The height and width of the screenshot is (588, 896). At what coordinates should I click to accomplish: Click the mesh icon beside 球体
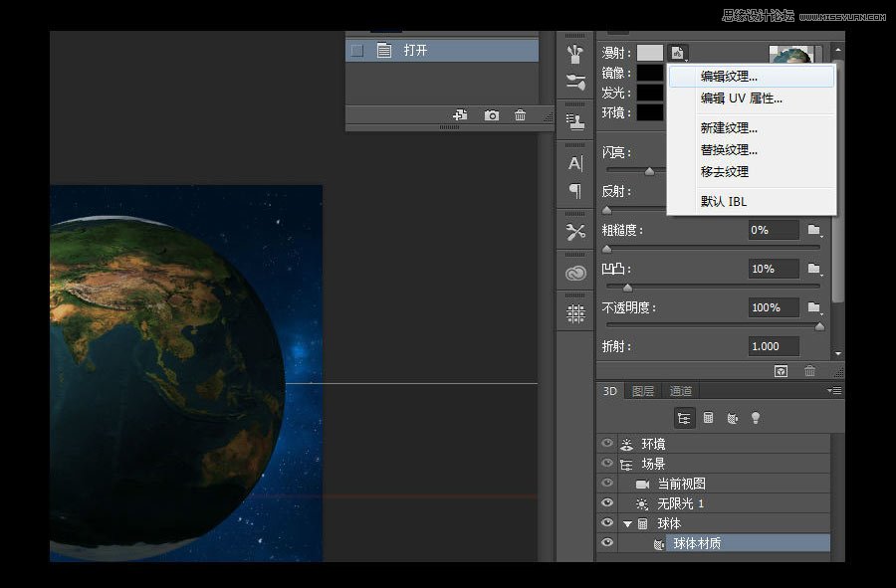point(643,523)
